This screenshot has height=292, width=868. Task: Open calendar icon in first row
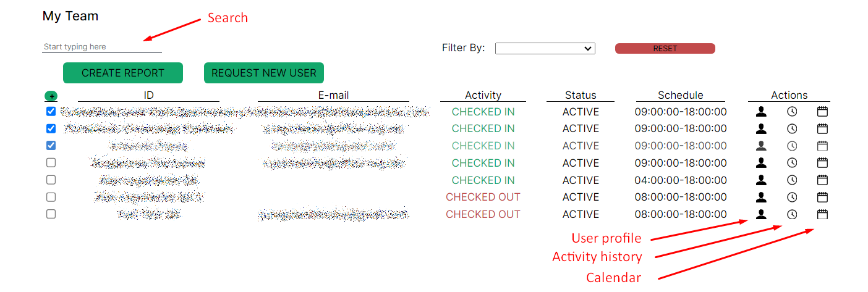pyautogui.click(x=822, y=112)
